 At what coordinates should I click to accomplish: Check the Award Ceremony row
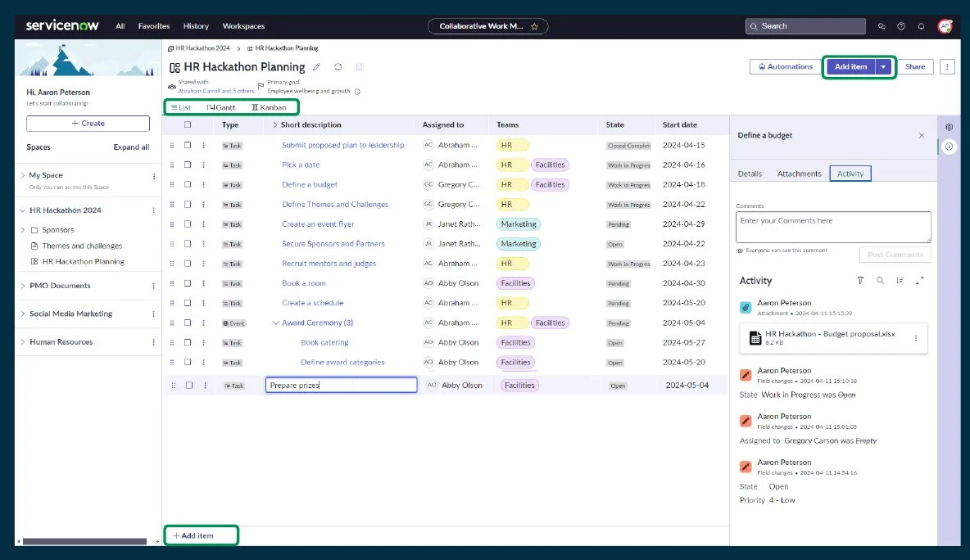pyautogui.click(x=188, y=323)
